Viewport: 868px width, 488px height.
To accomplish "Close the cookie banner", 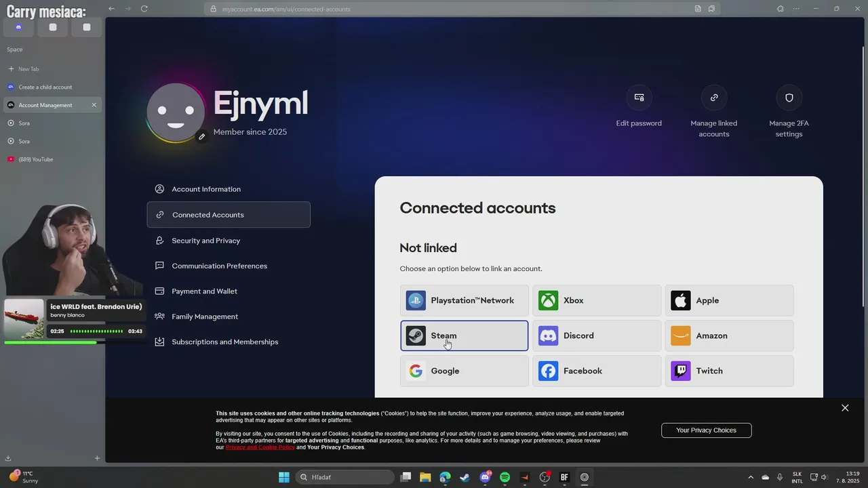I will pos(845,407).
